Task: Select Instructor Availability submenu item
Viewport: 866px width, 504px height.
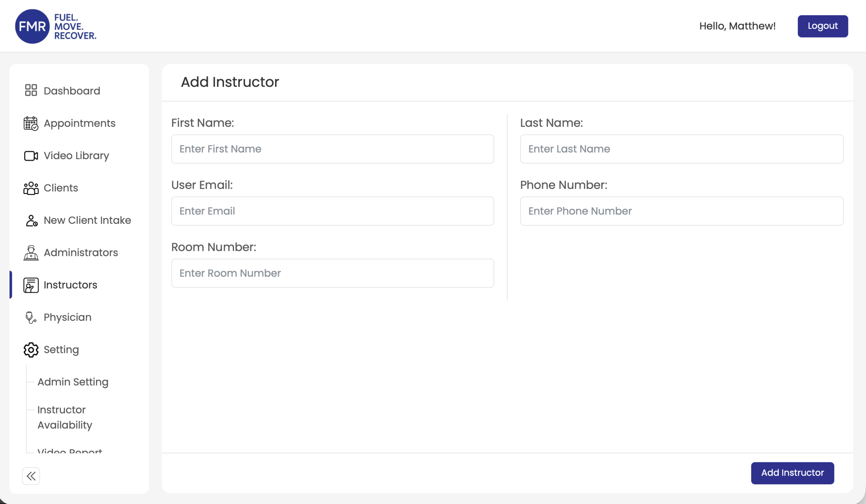Action: pyautogui.click(x=65, y=417)
